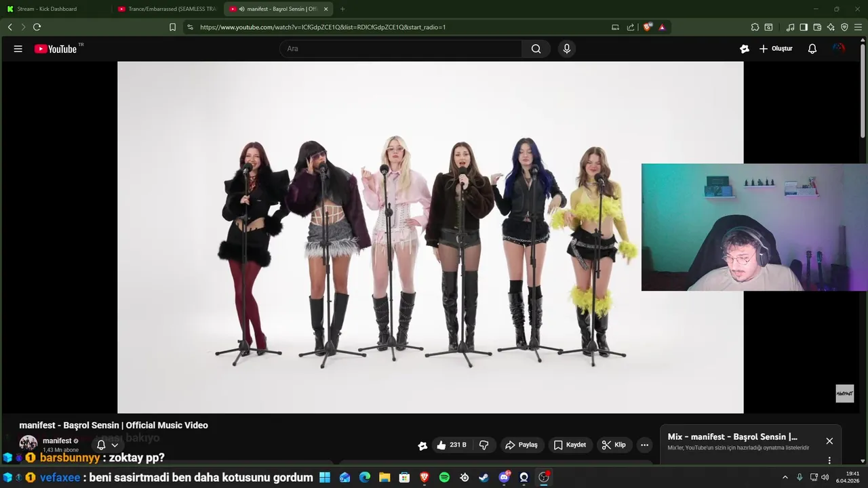This screenshot has width=868, height=488.
Task: Click the sparkle icon beside Oluştur
Action: [x=745, y=49]
